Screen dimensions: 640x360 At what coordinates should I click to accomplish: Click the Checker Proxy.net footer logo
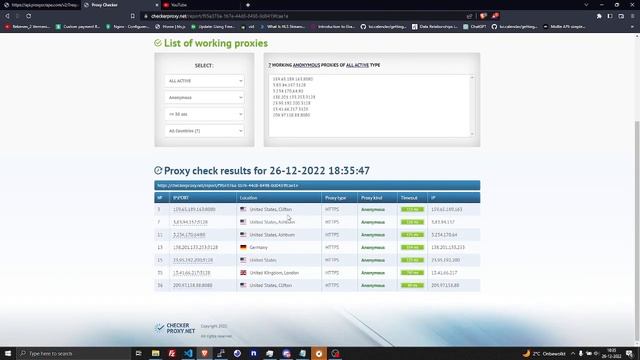tap(175, 328)
